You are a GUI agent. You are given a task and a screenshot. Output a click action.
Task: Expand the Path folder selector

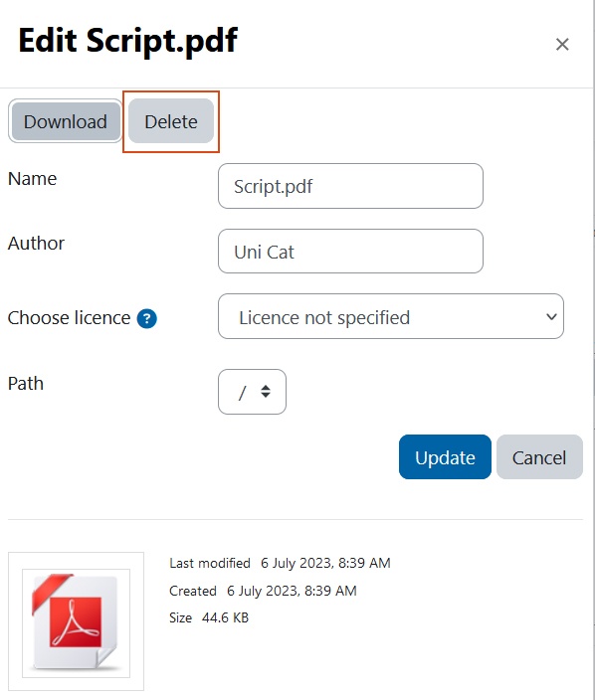point(252,392)
